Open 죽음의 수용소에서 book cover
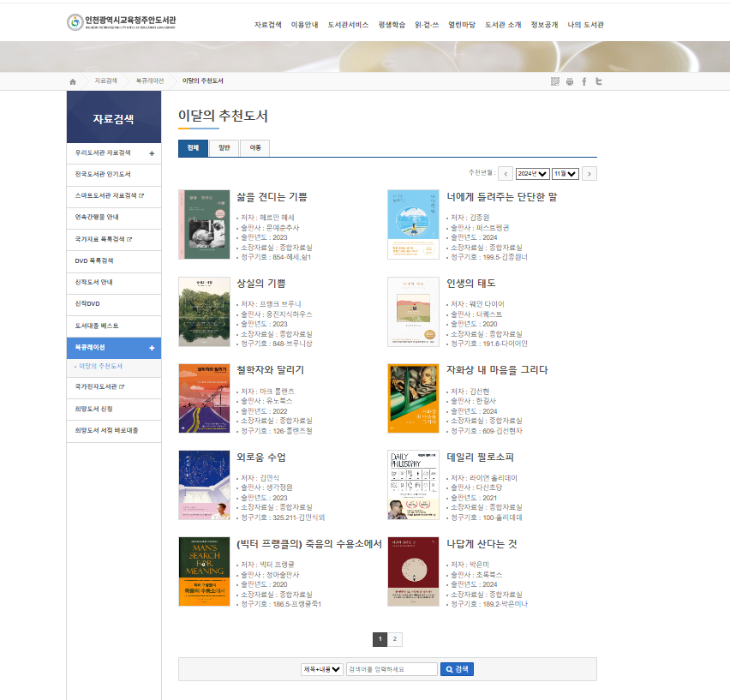730x700 pixels. point(204,571)
